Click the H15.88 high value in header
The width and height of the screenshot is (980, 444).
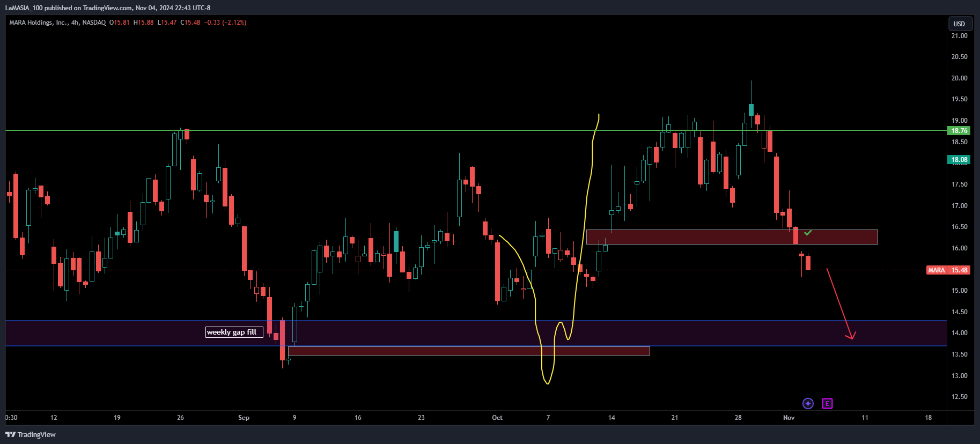point(143,23)
